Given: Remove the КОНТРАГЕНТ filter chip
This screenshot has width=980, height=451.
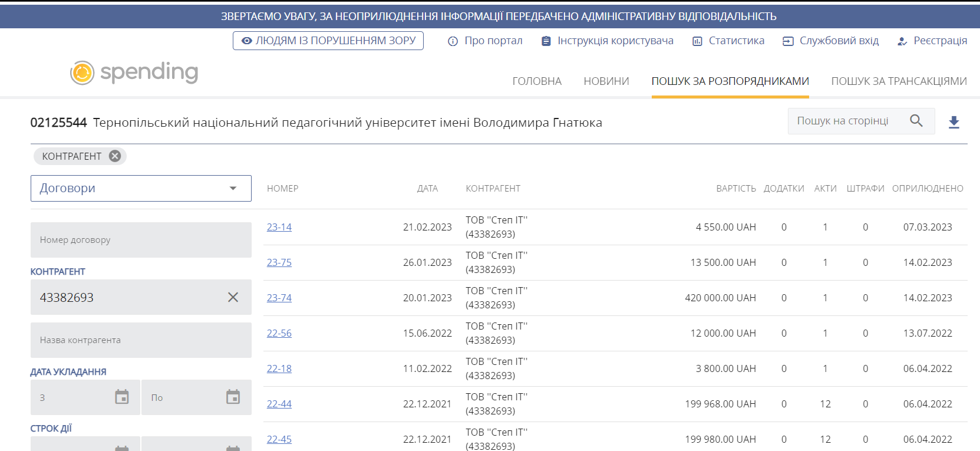Looking at the screenshot, I should 115,156.
